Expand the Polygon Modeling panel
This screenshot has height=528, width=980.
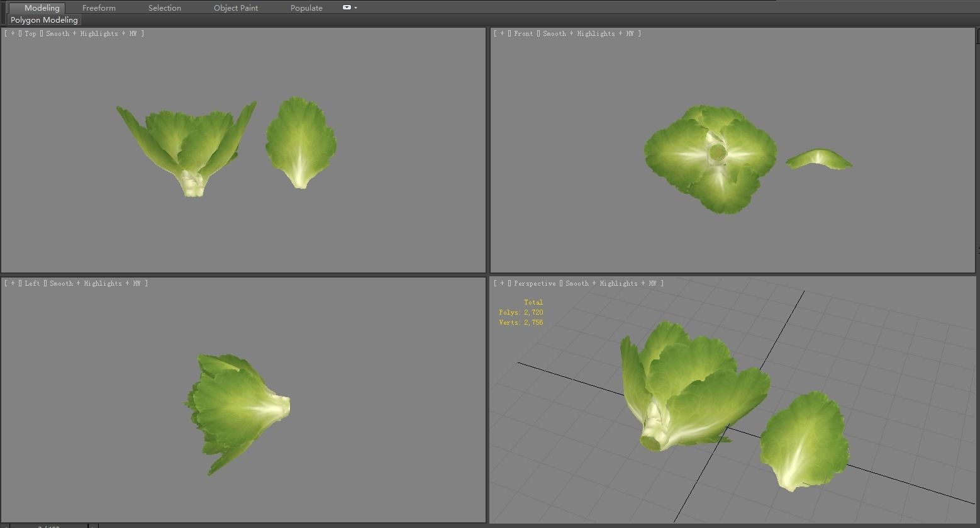44,20
